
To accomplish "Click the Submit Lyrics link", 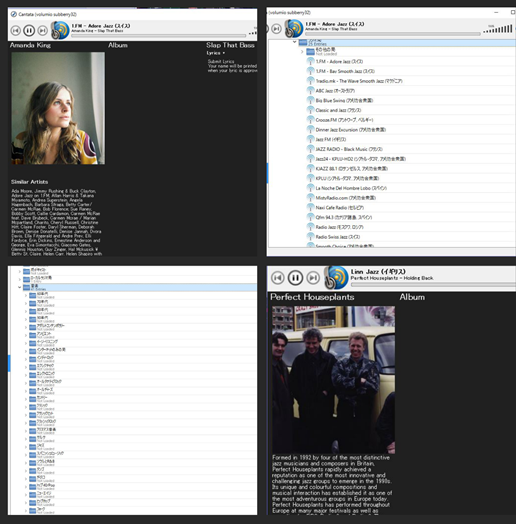I will [x=221, y=61].
